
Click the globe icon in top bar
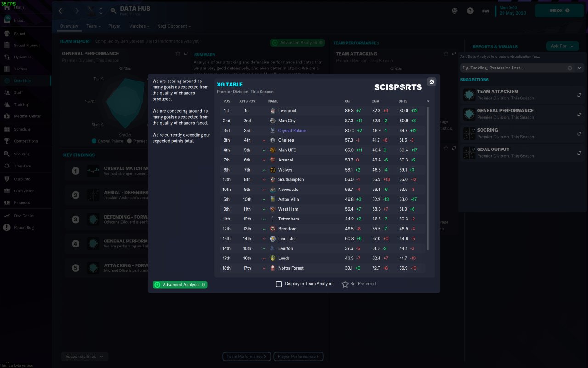(455, 11)
